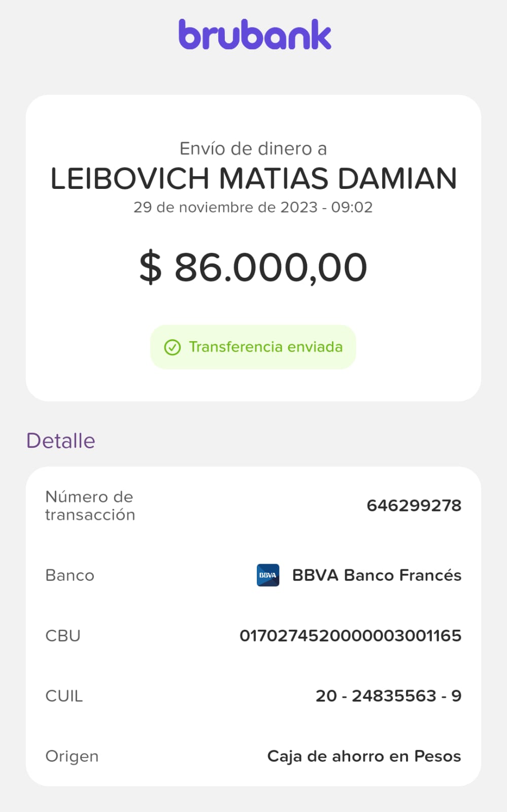Select transaction number 646299278
Image resolution: width=507 pixels, height=812 pixels.
coord(414,506)
